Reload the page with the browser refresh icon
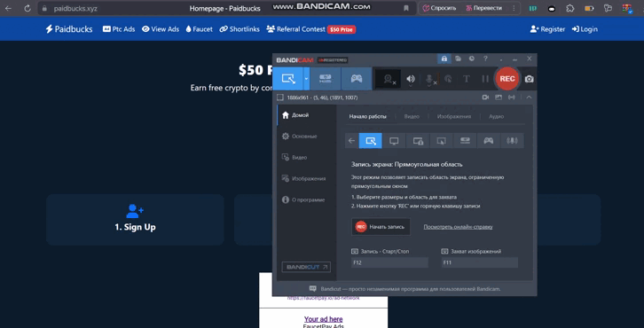This screenshot has width=644, height=328. point(27,8)
